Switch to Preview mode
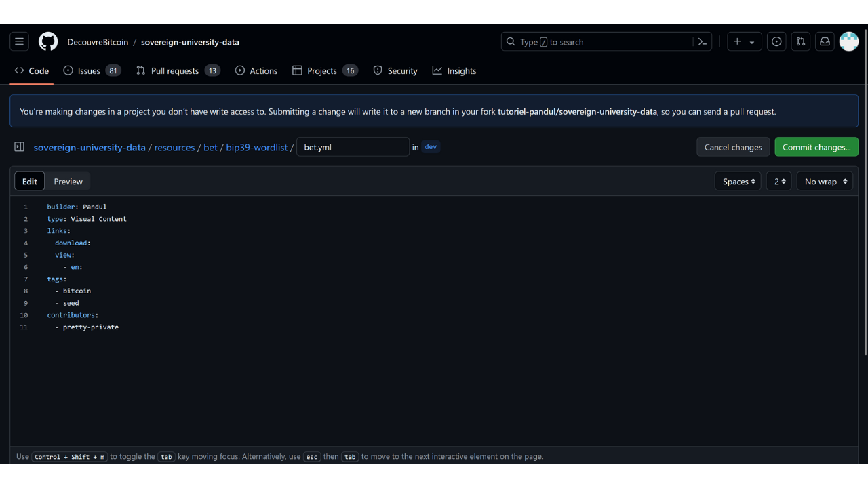 tap(68, 182)
